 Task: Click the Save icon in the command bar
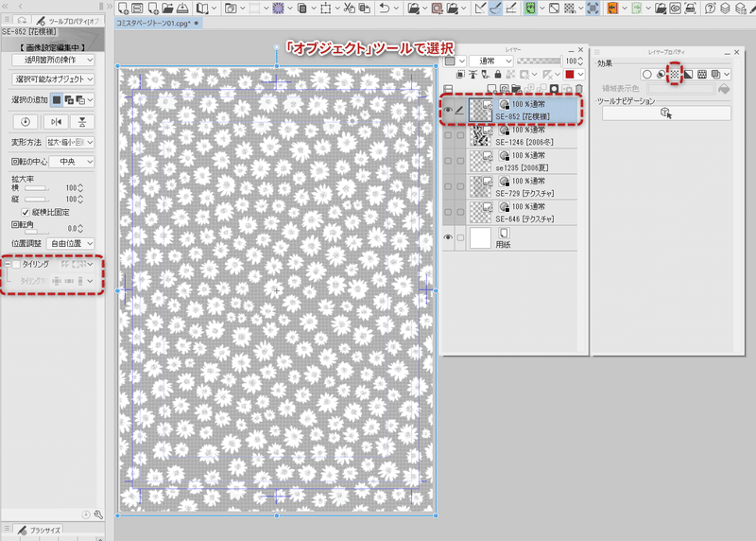182,8
